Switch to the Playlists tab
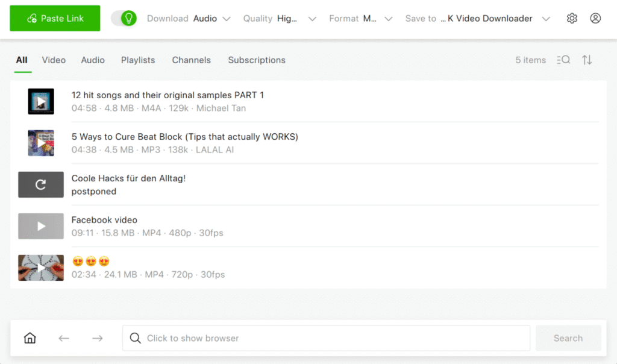The width and height of the screenshot is (617, 364). (x=138, y=60)
